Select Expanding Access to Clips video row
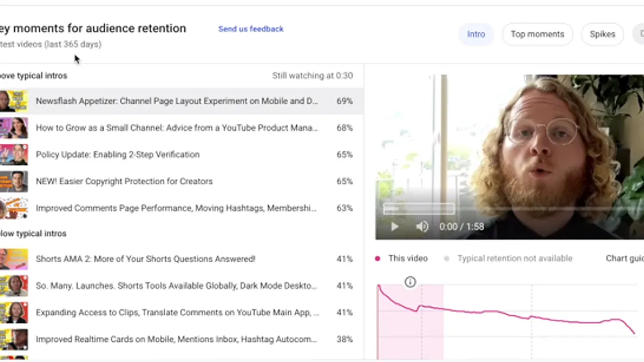The width and height of the screenshot is (644, 362). pos(181,313)
